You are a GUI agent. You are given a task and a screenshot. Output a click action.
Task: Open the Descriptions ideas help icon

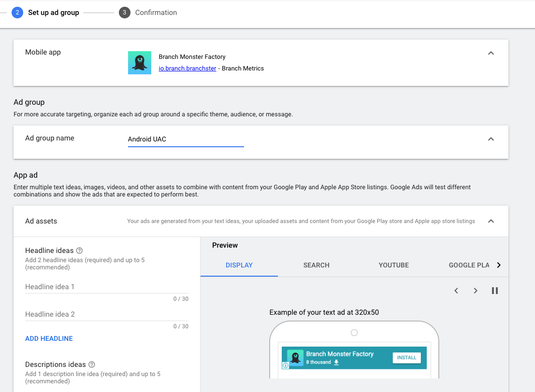92,364
